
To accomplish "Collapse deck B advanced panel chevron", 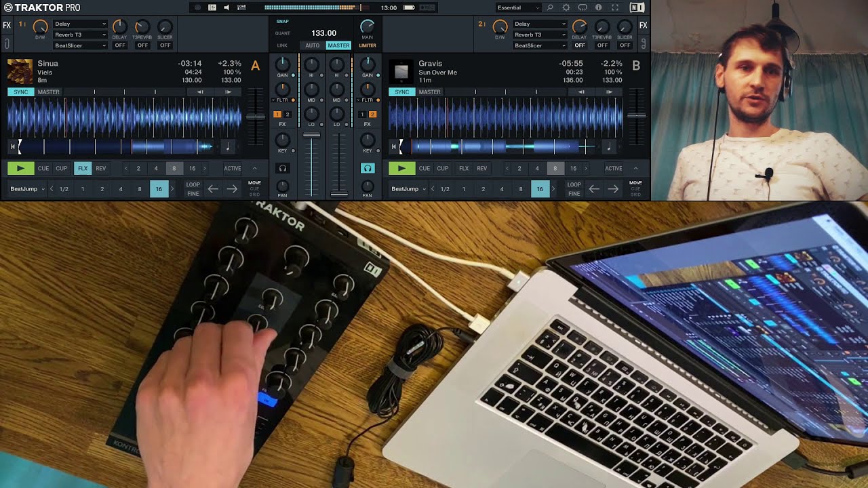I will coord(636,168).
